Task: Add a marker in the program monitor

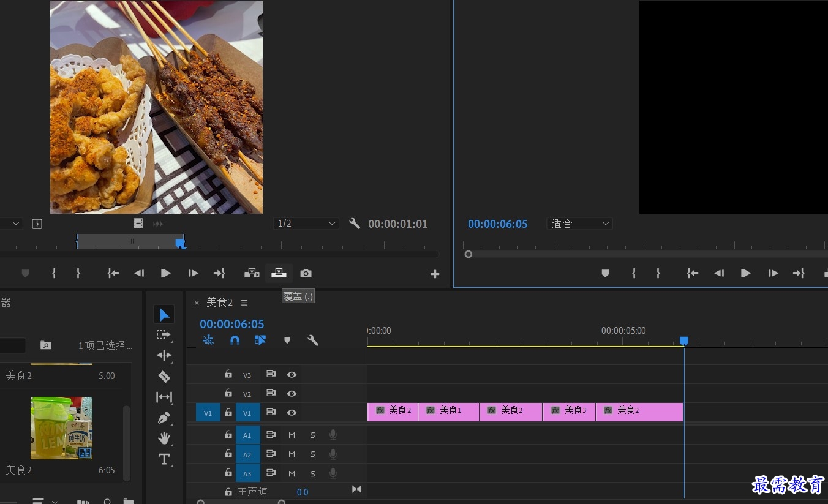Action: pos(605,274)
